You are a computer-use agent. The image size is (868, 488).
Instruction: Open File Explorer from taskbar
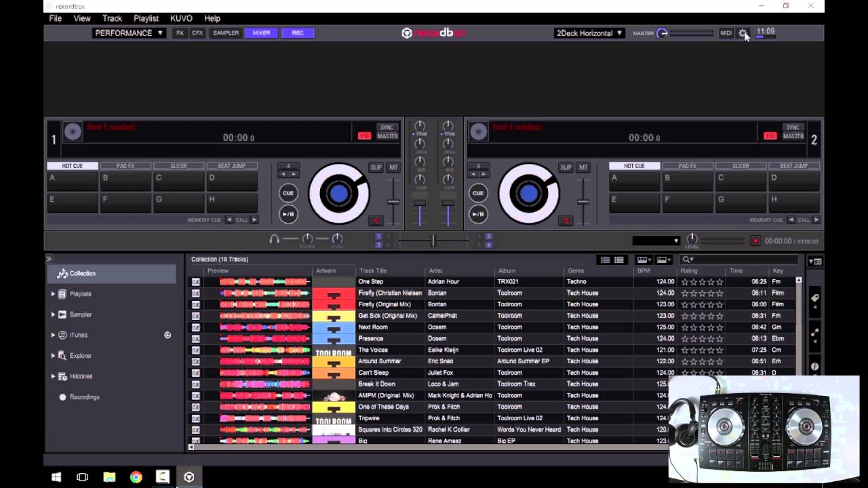109,477
